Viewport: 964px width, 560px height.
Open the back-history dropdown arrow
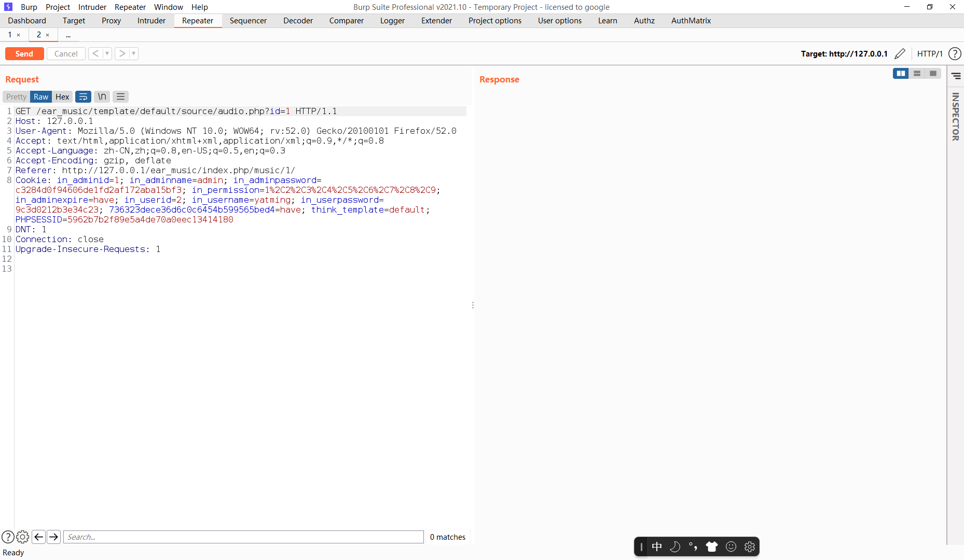[107, 53]
